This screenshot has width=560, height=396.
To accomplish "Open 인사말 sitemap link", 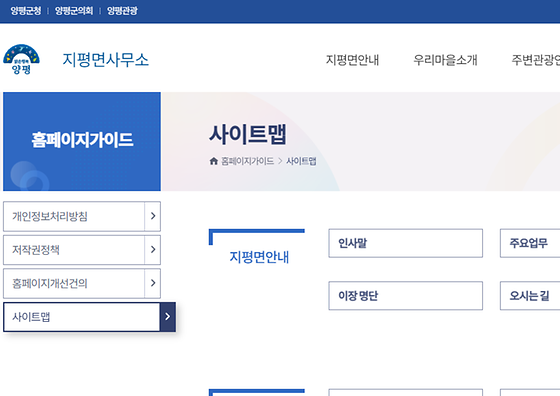I will click(405, 243).
